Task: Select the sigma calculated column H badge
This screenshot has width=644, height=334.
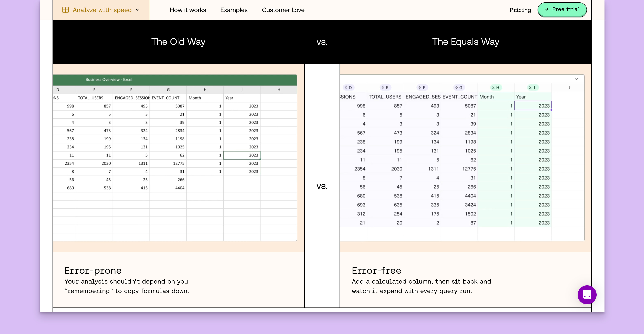Action: click(x=496, y=88)
